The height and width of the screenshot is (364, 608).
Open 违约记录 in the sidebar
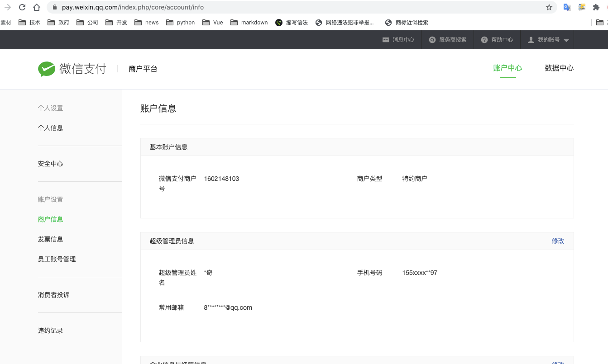point(51,331)
